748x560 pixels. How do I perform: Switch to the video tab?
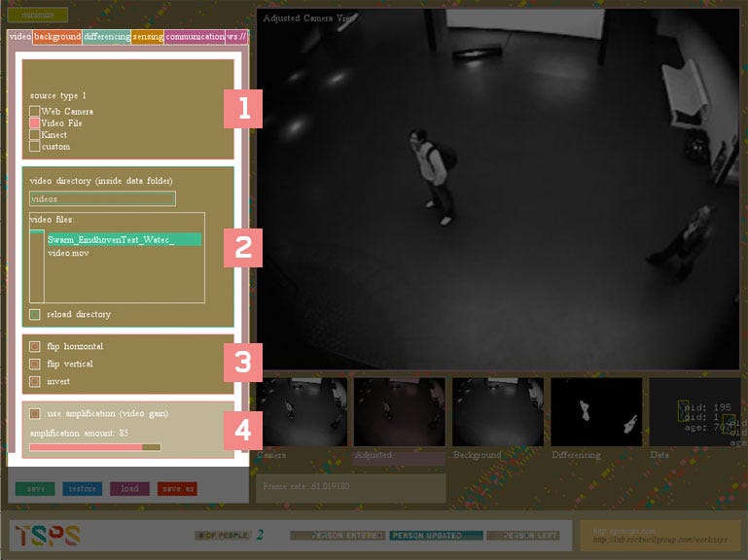tap(20, 37)
